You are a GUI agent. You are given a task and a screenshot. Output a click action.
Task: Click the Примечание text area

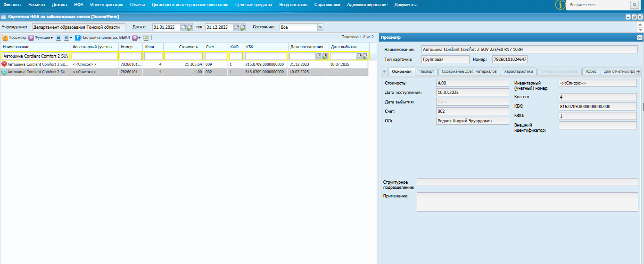tap(528, 202)
